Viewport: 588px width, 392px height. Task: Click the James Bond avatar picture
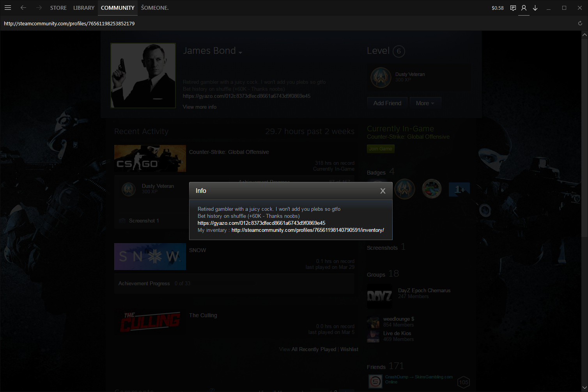(x=143, y=76)
